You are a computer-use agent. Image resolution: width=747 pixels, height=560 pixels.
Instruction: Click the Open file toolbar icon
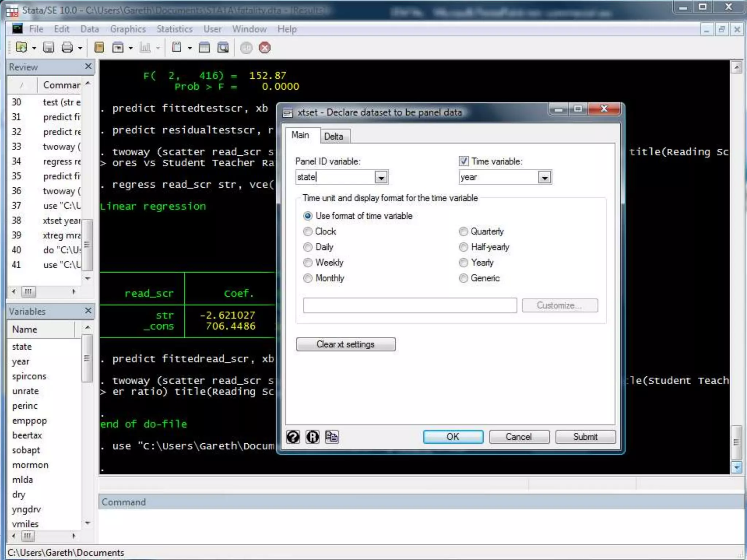pyautogui.click(x=21, y=47)
